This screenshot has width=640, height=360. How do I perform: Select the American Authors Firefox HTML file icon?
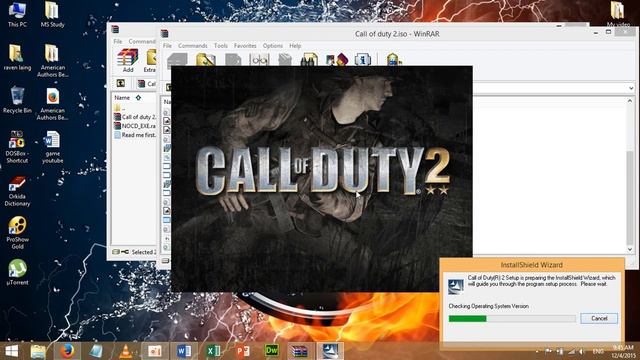(x=52, y=104)
